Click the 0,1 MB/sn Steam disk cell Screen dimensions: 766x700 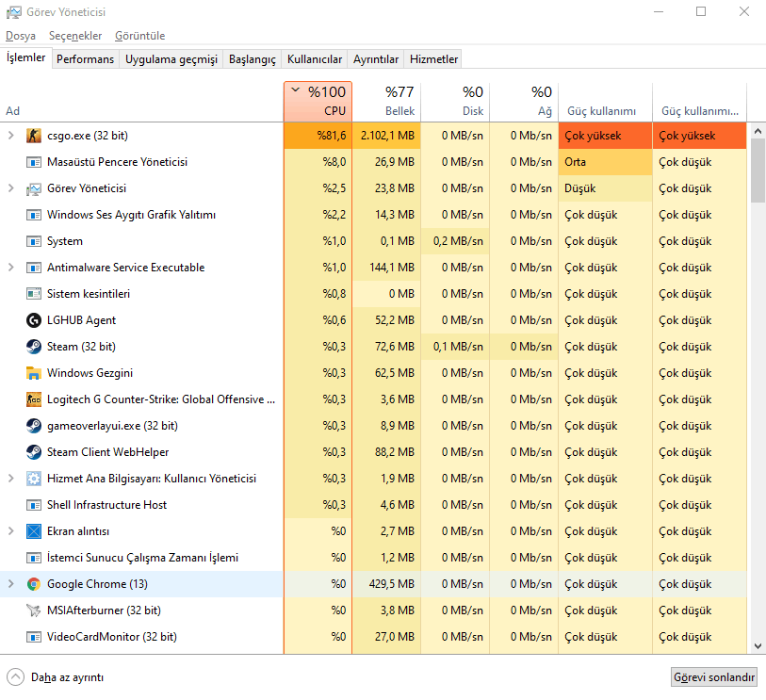click(455, 347)
